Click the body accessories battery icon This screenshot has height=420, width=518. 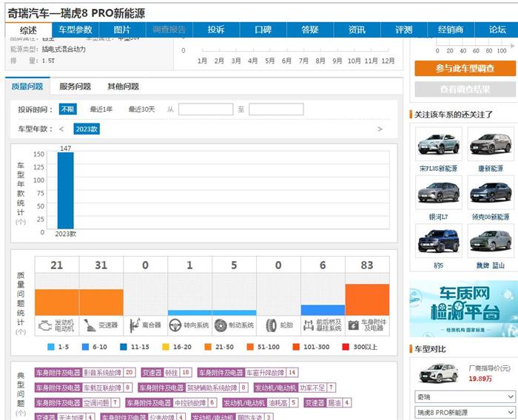point(354,325)
